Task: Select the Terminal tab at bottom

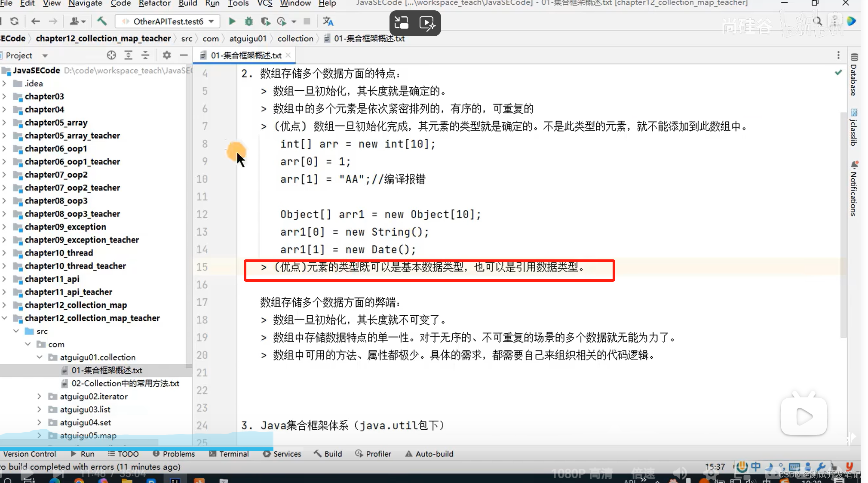Action: tap(233, 453)
